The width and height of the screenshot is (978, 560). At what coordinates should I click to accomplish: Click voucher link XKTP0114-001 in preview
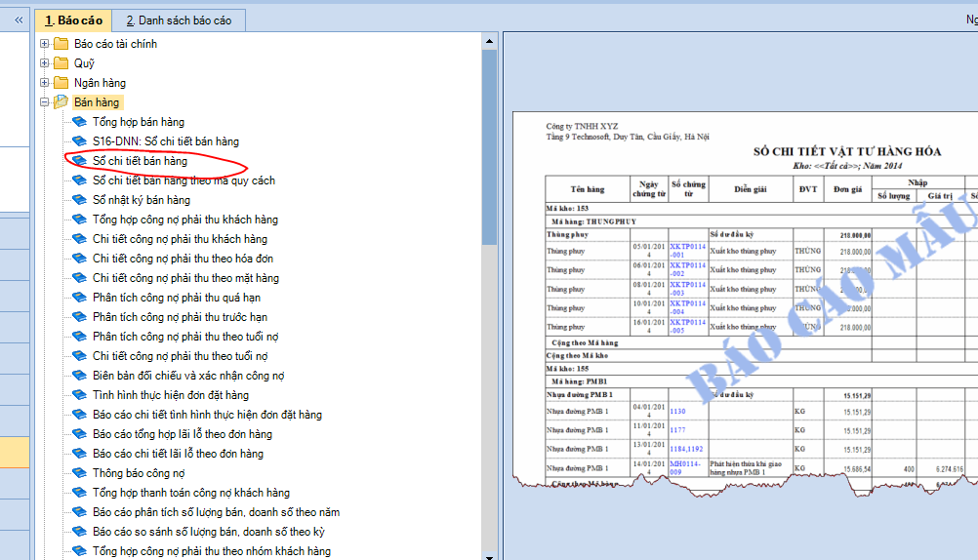(x=688, y=251)
